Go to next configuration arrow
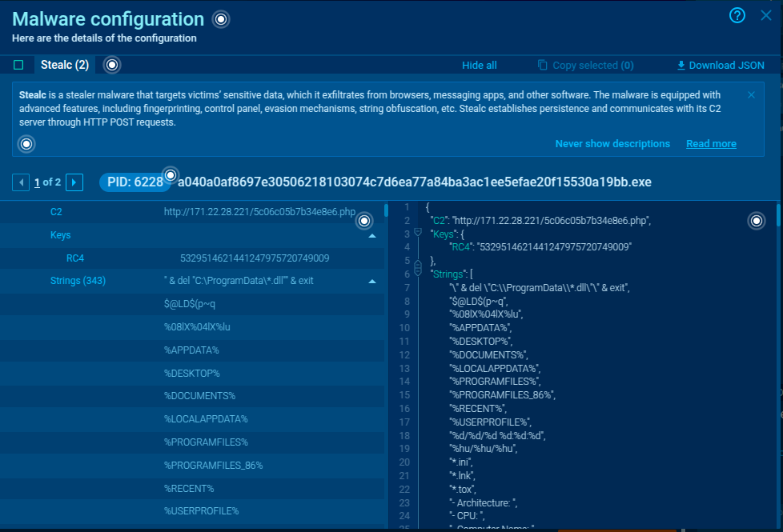Image resolution: width=783 pixels, height=532 pixels. click(x=74, y=182)
